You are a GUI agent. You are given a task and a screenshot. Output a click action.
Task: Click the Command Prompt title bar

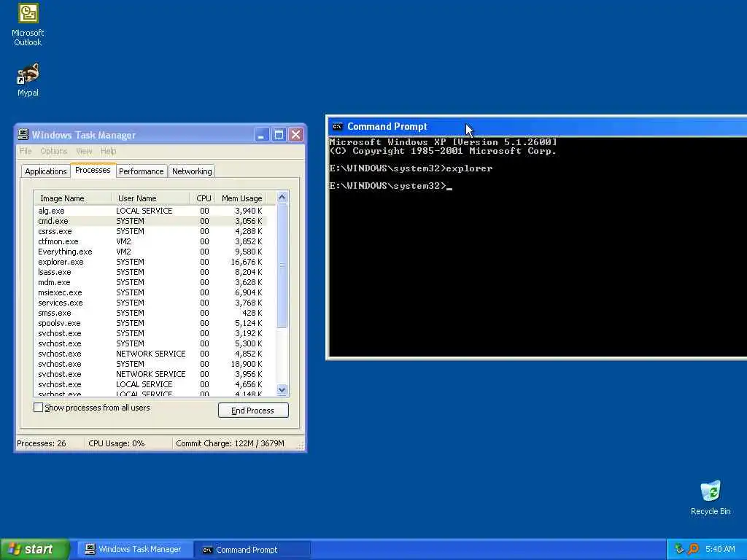[538, 127]
